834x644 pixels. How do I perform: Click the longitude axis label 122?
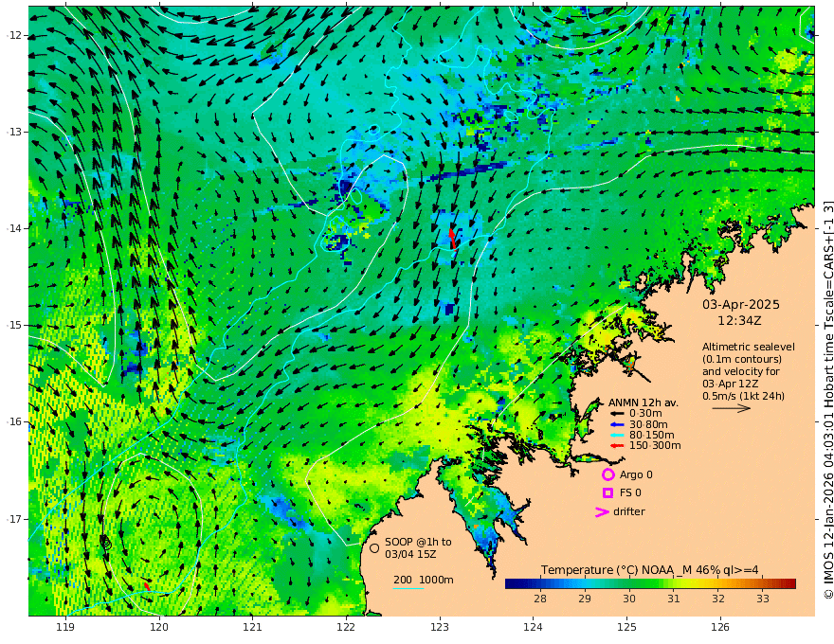click(346, 627)
